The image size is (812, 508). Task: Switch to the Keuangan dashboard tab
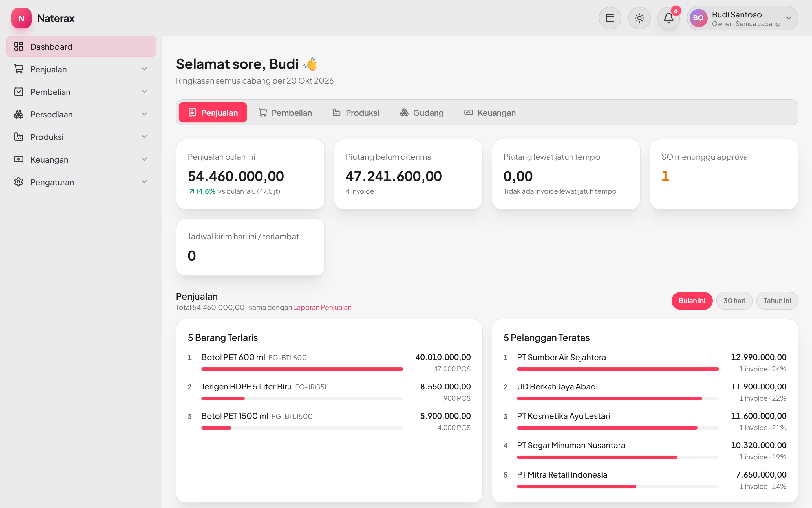coord(490,113)
